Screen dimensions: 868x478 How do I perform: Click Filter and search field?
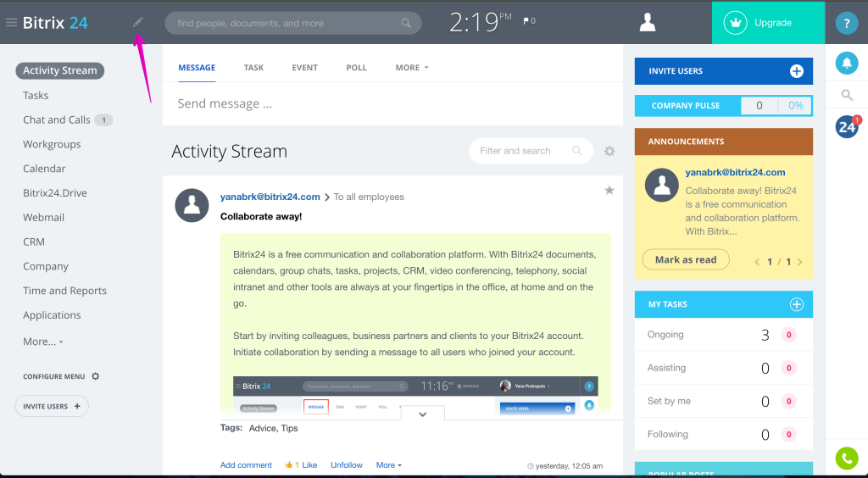[x=531, y=151]
